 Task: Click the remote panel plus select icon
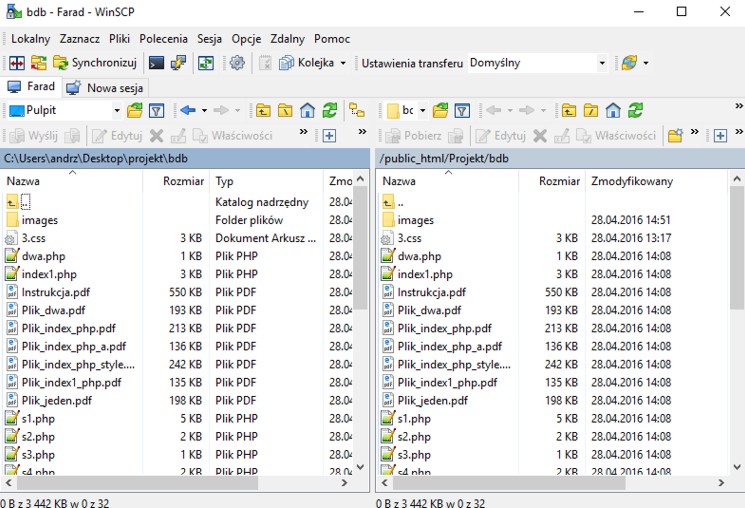click(720, 136)
